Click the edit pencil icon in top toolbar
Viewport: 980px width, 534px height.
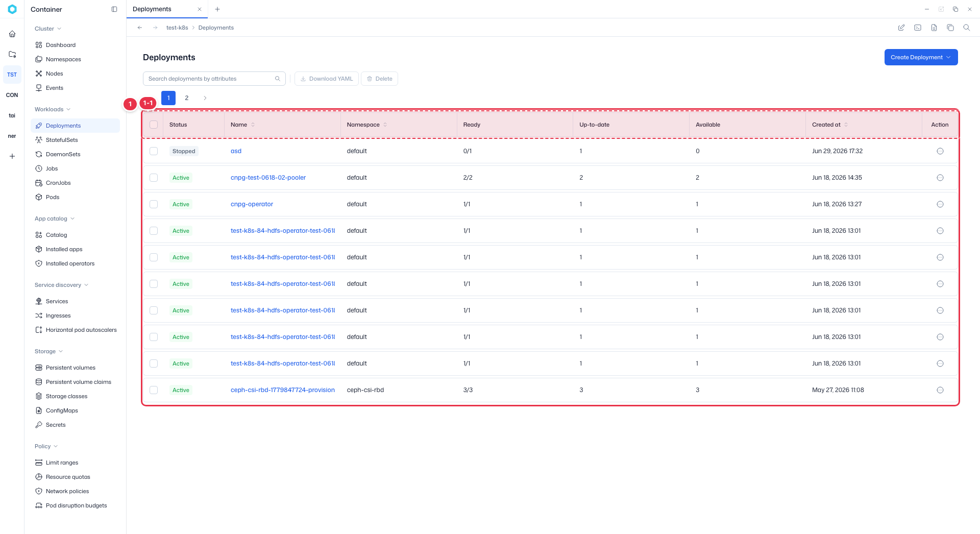click(x=901, y=28)
